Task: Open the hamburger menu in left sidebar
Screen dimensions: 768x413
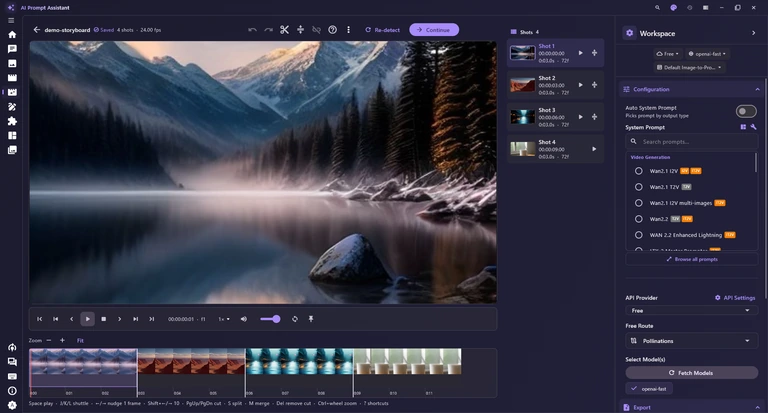Action: (11, 21)
